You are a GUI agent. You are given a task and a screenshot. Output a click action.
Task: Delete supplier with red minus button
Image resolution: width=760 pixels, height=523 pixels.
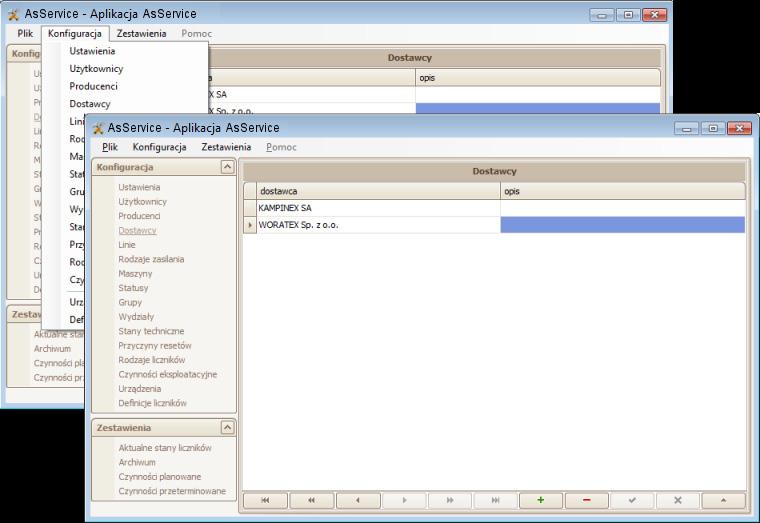(x=586, y=500)
